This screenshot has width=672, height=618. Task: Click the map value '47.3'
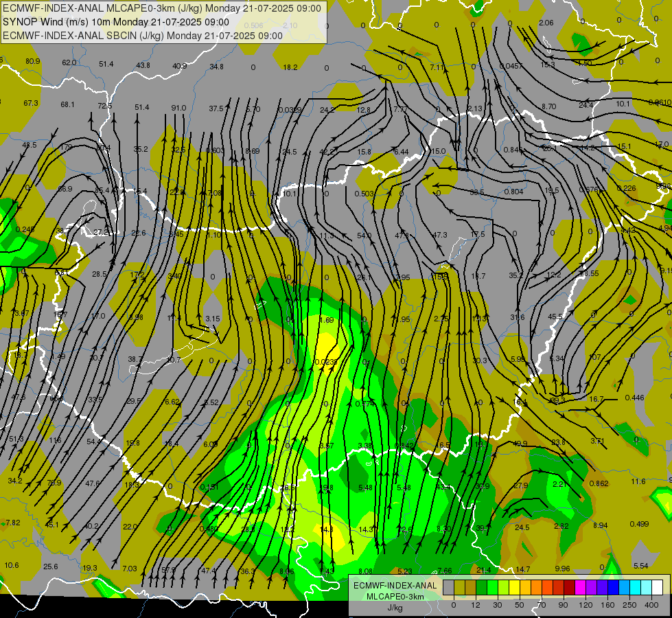[440, 235]
